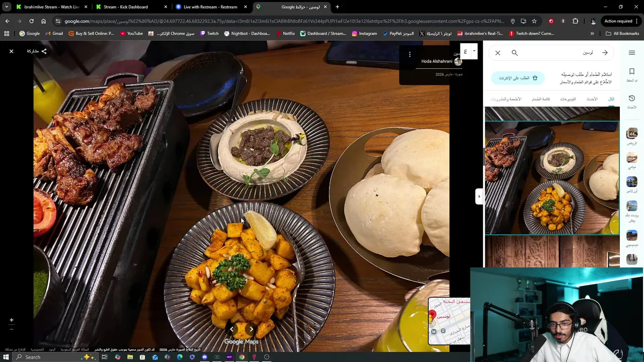644x362 pixels.
Task: Zoom in the photo with the plus icon
Action: (x=11, y=320)
